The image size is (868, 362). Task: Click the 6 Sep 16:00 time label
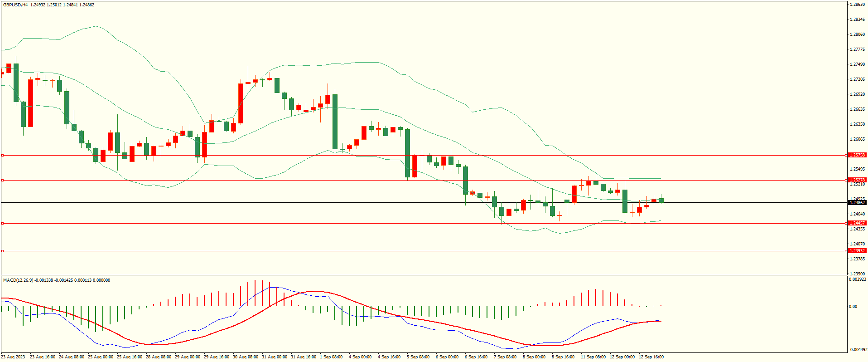(x=476, y=357)
